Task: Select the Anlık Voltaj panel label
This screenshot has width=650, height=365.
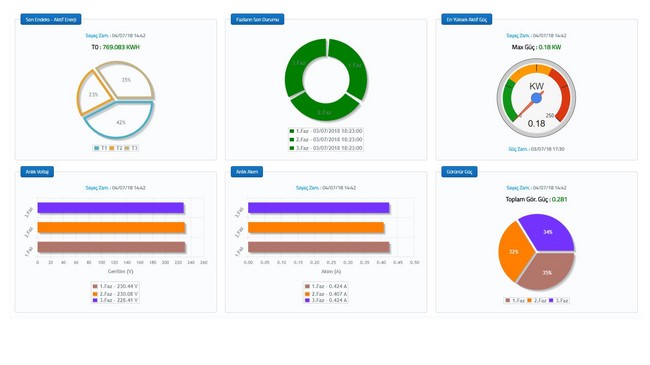Action: [37, 172]
